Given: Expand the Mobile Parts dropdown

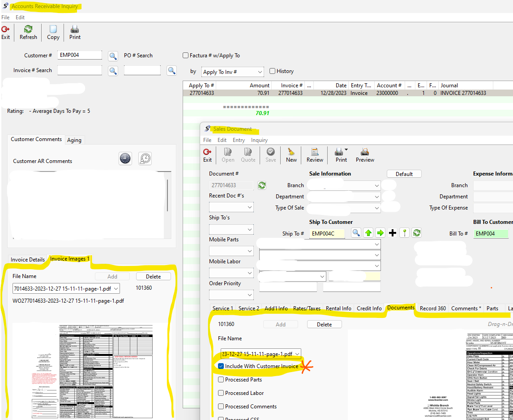Looking at the screenshot, I should 231,251.
